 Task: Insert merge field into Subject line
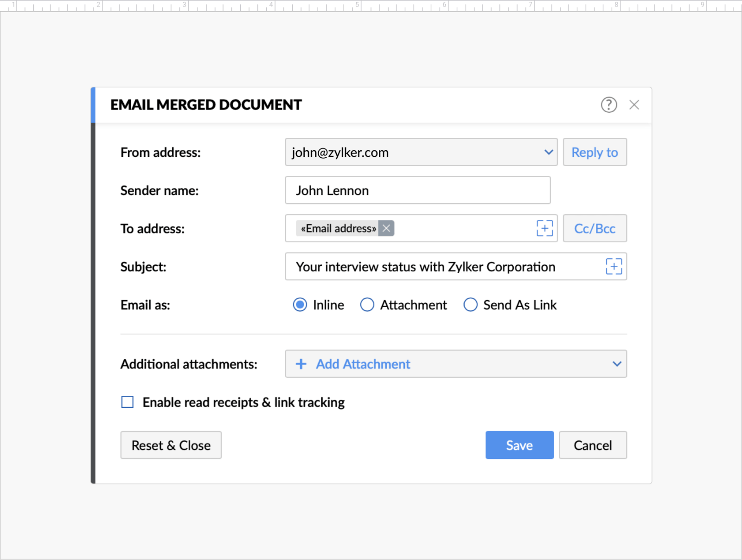click(614, 266)
